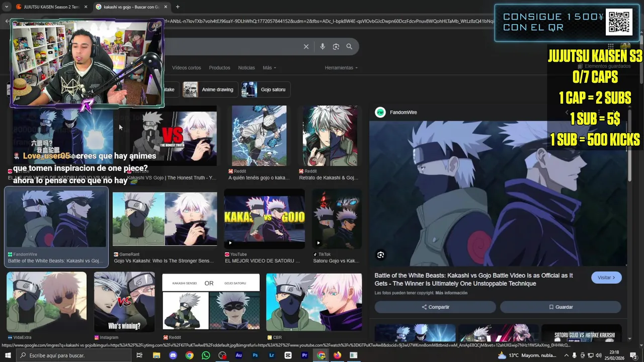The height and width of the screenshot is (362, 644).
Task: Open Task View on the taskbar
Action: click(x=139, y=355)
